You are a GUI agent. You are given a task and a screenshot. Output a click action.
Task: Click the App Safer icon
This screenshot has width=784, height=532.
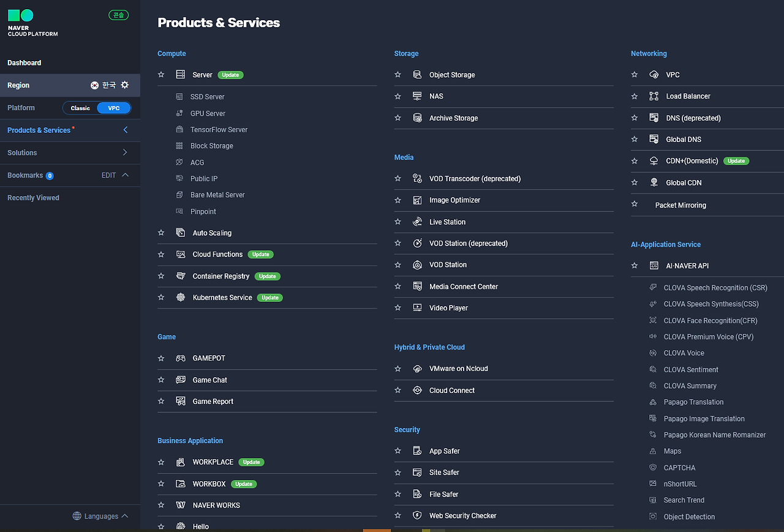coord(417,451)
